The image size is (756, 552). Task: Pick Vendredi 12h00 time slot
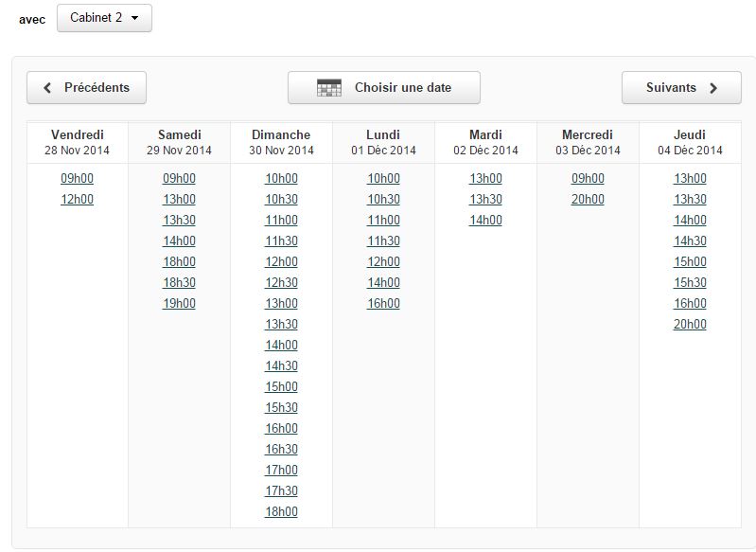(x=78, y=199)
